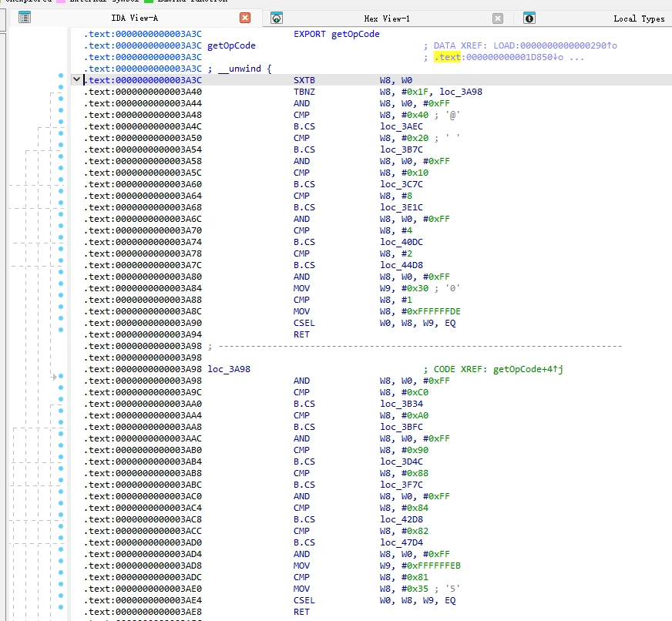672x621 pixels.
Task: Follow the loc_3D4C branch target
Action: pyautogui.click(x=402, y=462)
